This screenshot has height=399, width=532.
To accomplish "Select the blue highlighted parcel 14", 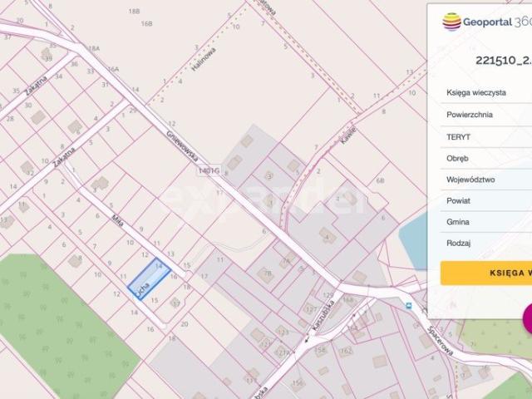I will coord(149,278).
